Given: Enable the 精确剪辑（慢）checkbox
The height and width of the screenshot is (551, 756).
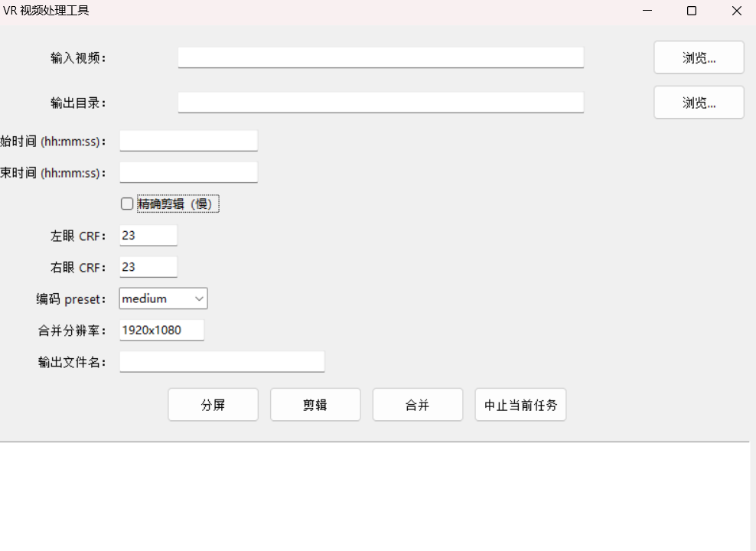Looking at the screenshot, I should 127,204.
